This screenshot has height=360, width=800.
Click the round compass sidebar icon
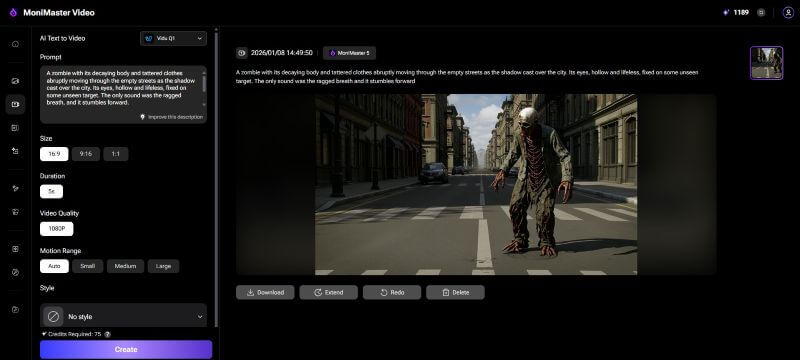[15, 272]
